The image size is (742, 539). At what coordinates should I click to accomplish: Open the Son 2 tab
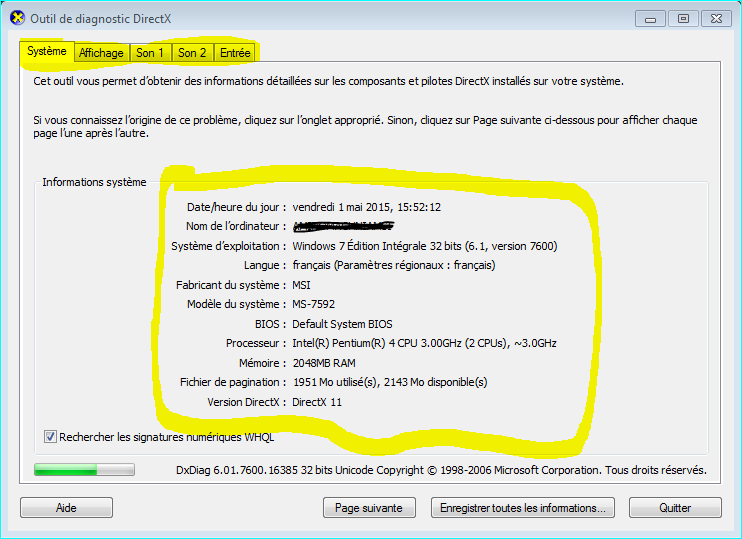(x=192, y=53)
